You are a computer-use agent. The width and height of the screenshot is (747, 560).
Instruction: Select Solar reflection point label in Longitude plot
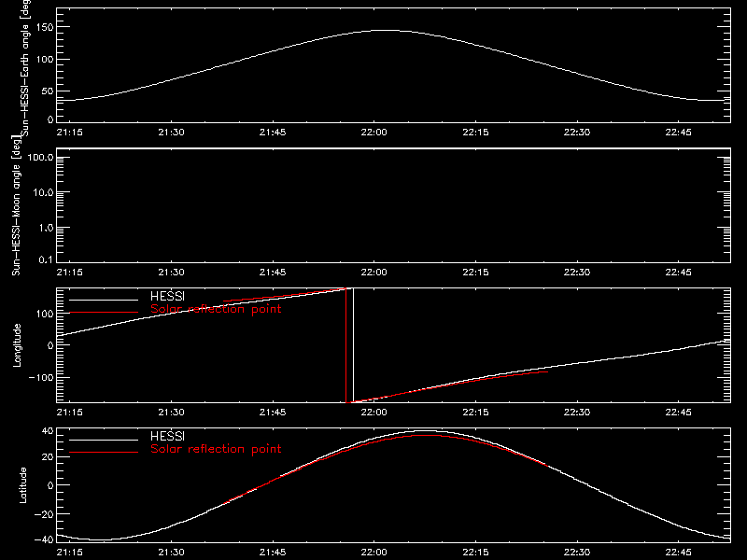click(x=216, y=309)
